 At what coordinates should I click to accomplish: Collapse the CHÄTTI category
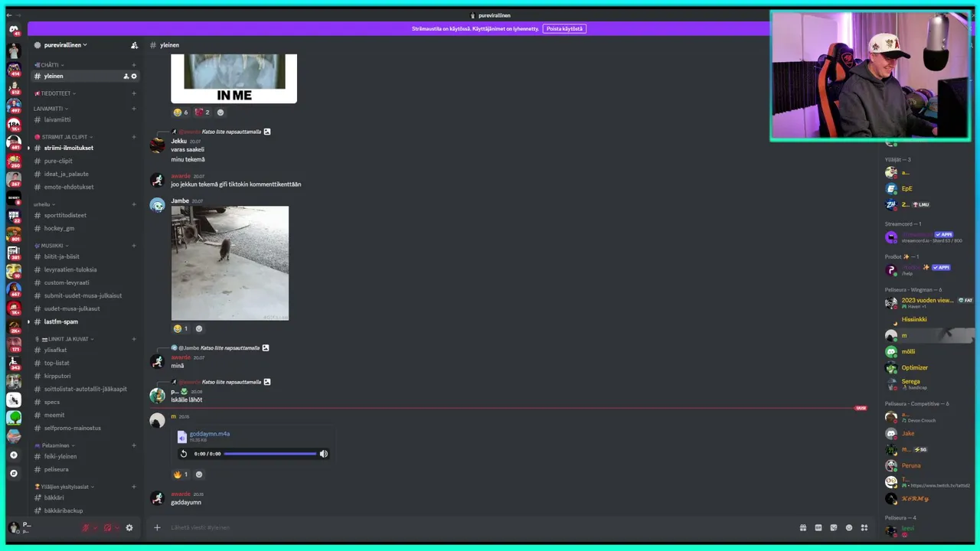pyautogui.click(x=50, y=65)
